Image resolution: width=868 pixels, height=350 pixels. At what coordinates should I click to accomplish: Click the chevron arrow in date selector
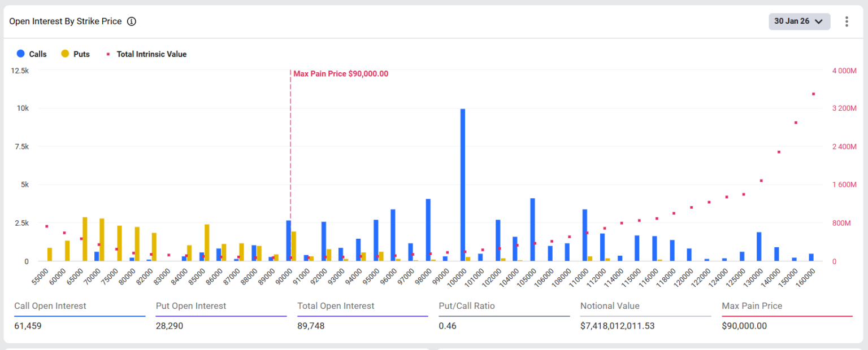point(818,21)
